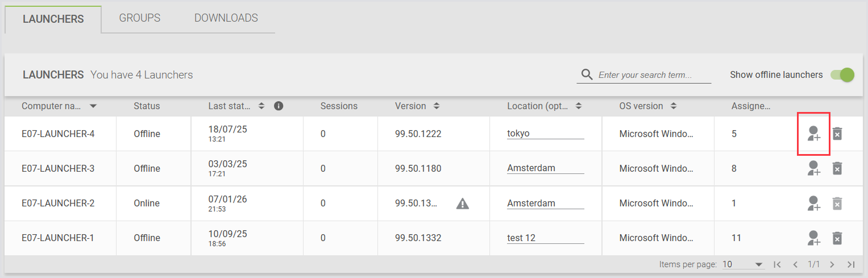Click the search term input field

(654, 75)
